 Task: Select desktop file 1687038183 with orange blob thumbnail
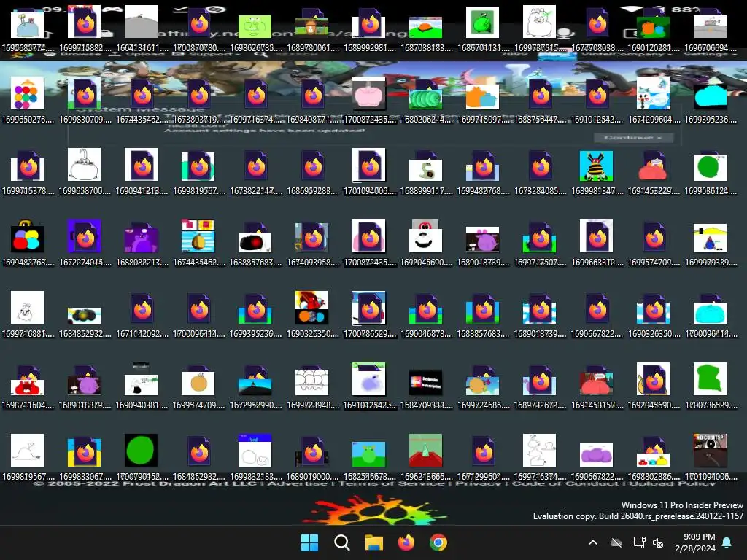point(426,29)
